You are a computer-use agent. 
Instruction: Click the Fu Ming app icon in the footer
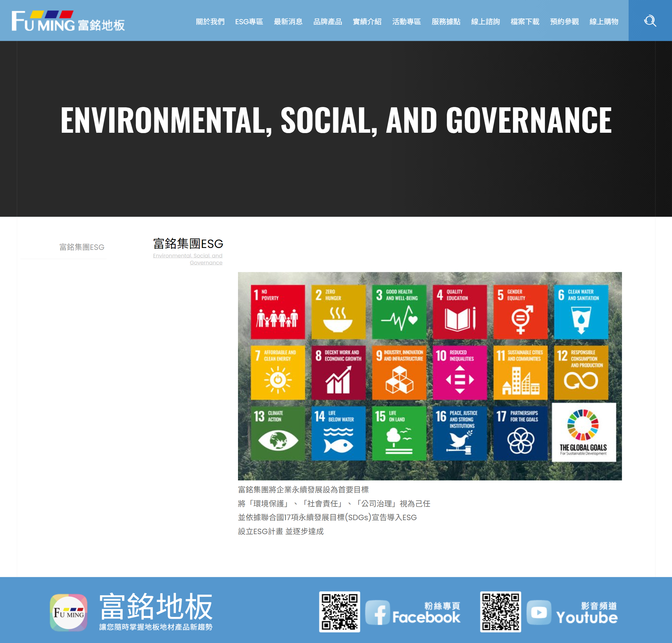[x=68, y=612]
